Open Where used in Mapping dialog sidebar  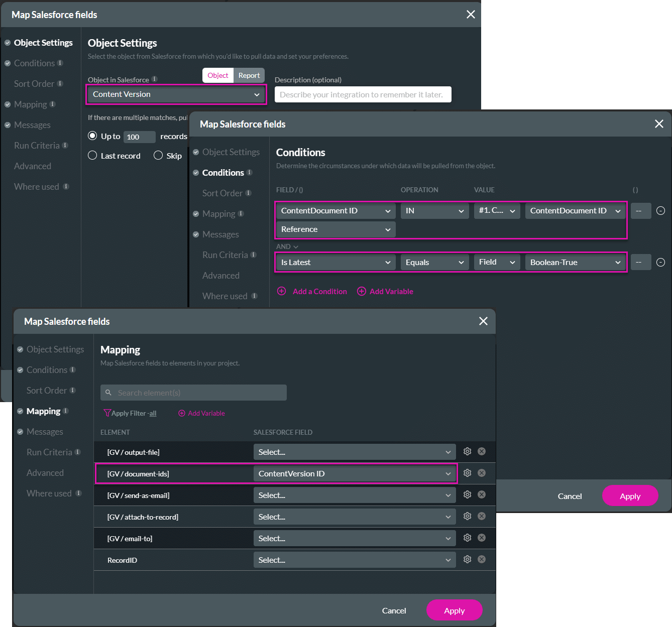[x=49, y=493]
